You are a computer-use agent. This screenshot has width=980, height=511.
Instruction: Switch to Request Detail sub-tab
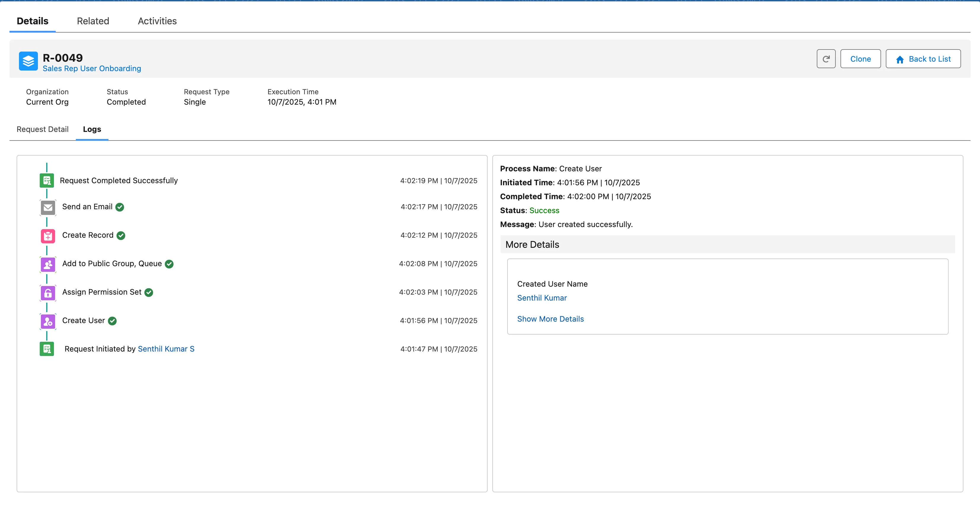tap(43, 129)
